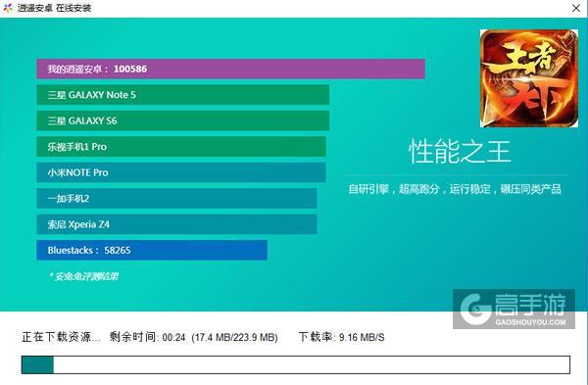The width and height of the screenshot is (588, 385).
Task: Click the GAOSHOUYOU.COM watermark link
Action: point(530,322)
